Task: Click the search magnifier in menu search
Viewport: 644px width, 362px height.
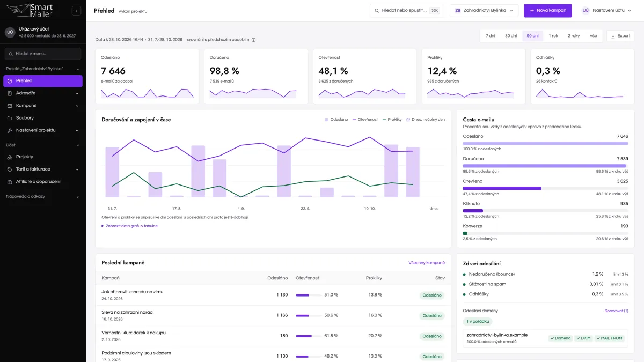Action: (x=11, y=54)
